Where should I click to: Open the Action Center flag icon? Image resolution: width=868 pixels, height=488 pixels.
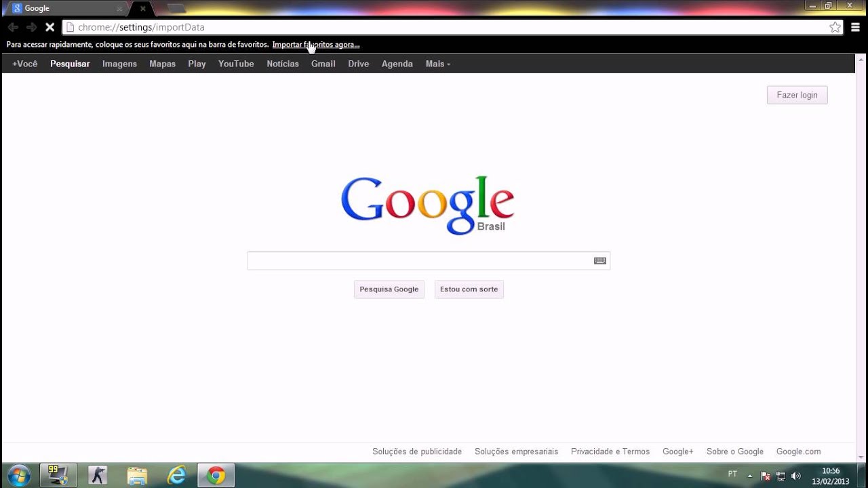coord(766,476)
